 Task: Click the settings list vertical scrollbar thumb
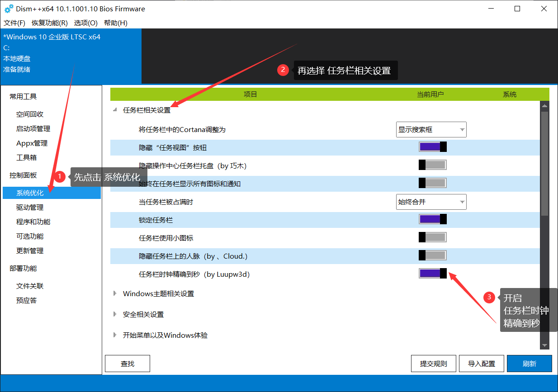pos(544,163)
